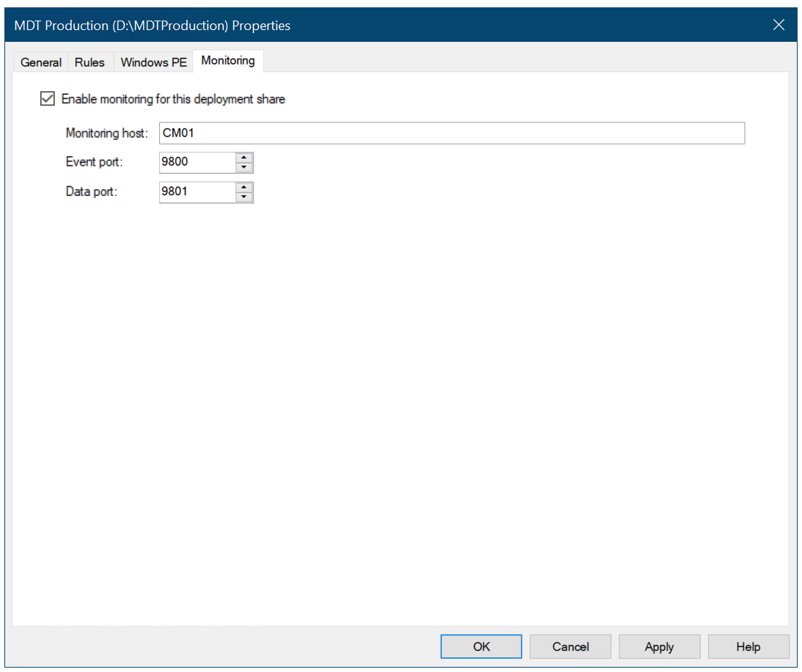Toggle 'Enable monitoring for this deployment share'
Viewport: 802px width, 672px height.
47,98
